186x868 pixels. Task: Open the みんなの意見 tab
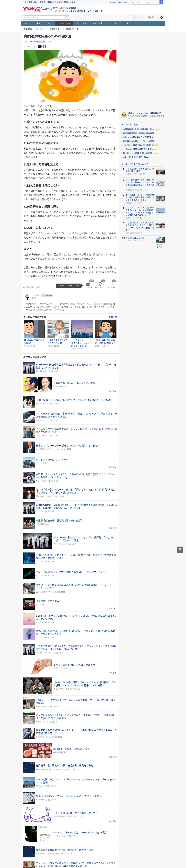[x=98, y=24]
